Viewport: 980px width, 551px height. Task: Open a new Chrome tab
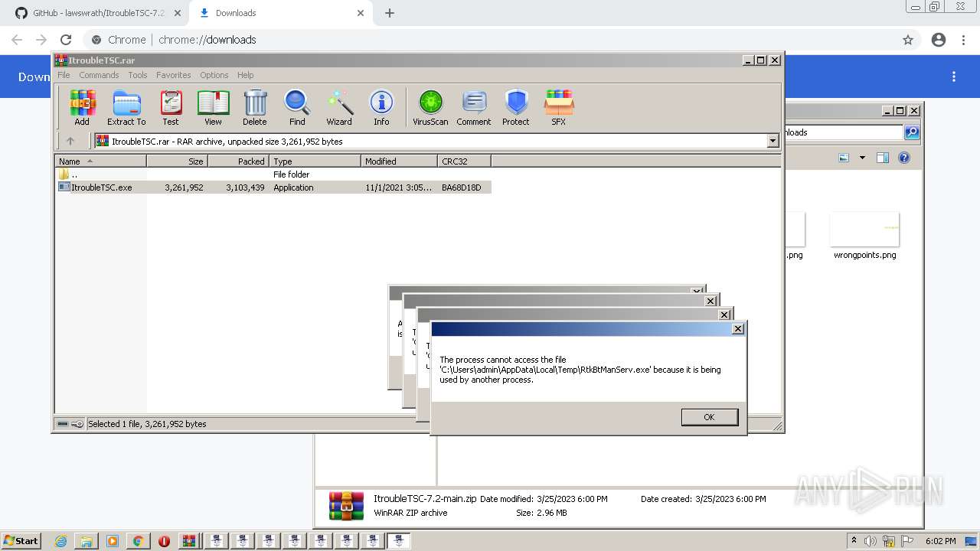tap(389, 13)
